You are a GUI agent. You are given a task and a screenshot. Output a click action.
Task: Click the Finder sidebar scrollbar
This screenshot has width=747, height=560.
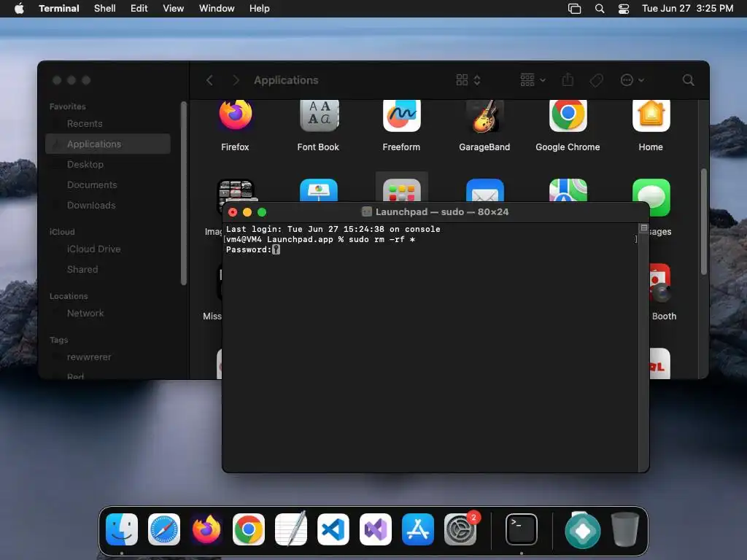(x=184, y=193)
